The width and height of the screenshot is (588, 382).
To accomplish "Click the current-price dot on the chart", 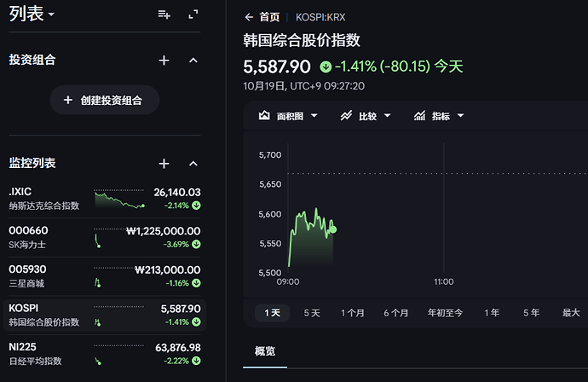I will (x=333, y=229).
